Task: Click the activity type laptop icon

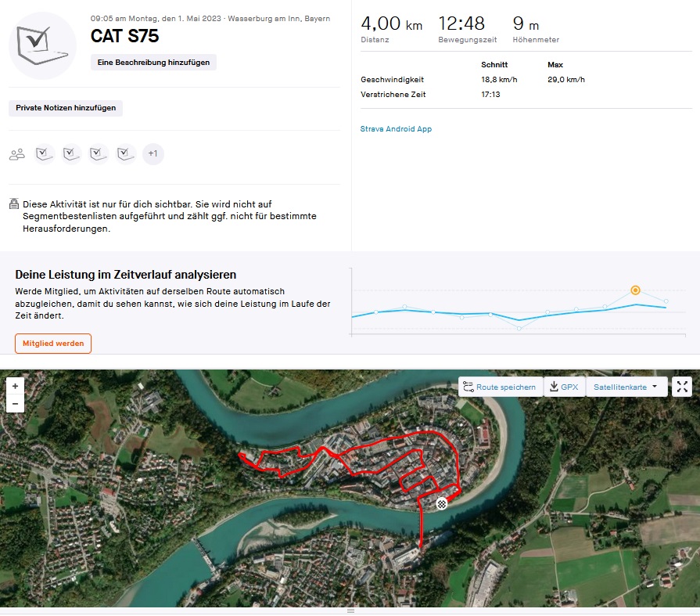Action: point(42,45)
